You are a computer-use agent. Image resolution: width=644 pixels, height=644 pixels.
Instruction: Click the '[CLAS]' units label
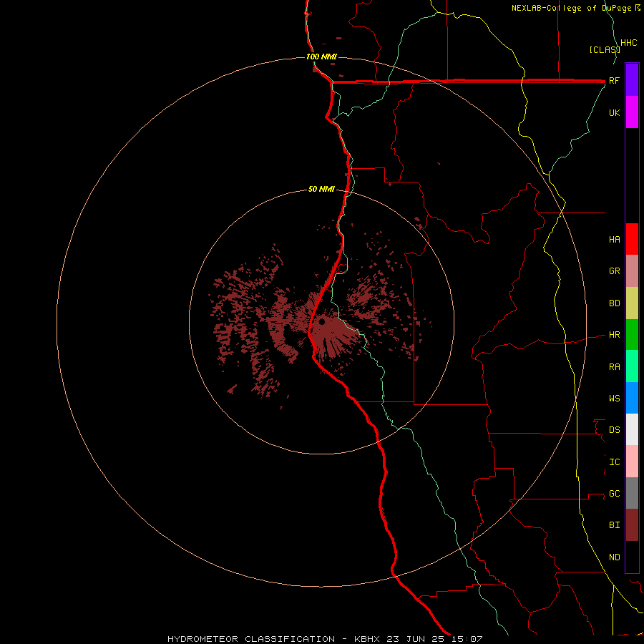coord(605,49)
